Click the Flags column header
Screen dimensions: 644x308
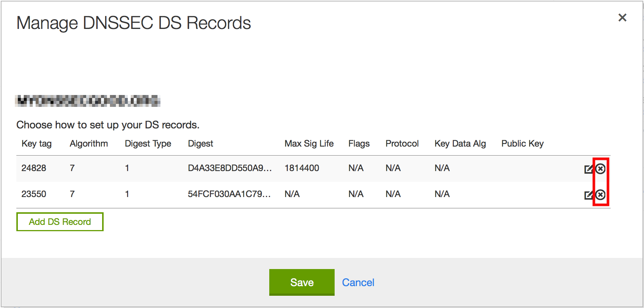click(359, 144)
